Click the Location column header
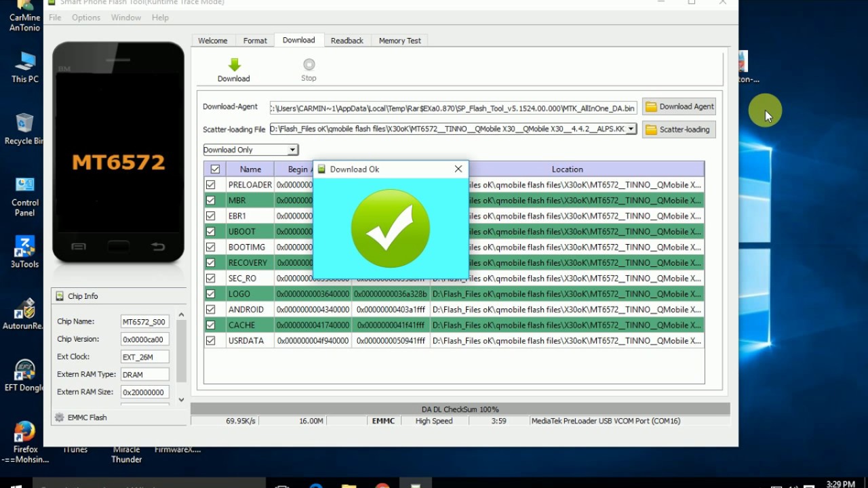 568,169
